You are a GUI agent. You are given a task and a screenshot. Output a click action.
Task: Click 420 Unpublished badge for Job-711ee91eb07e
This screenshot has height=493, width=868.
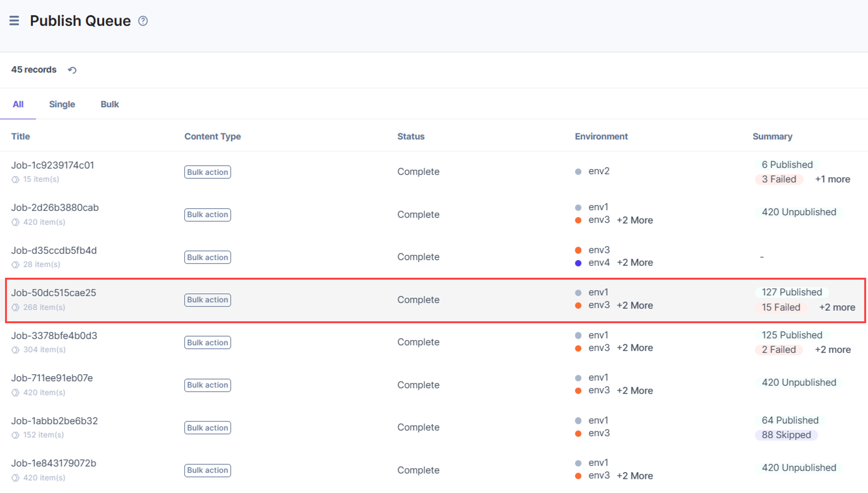click(x=799, y=383)
